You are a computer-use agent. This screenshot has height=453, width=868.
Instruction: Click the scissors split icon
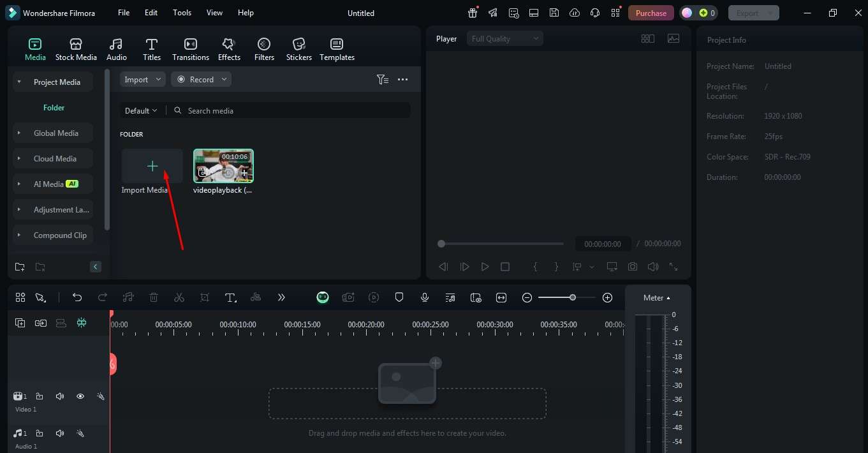click(179, 297)
